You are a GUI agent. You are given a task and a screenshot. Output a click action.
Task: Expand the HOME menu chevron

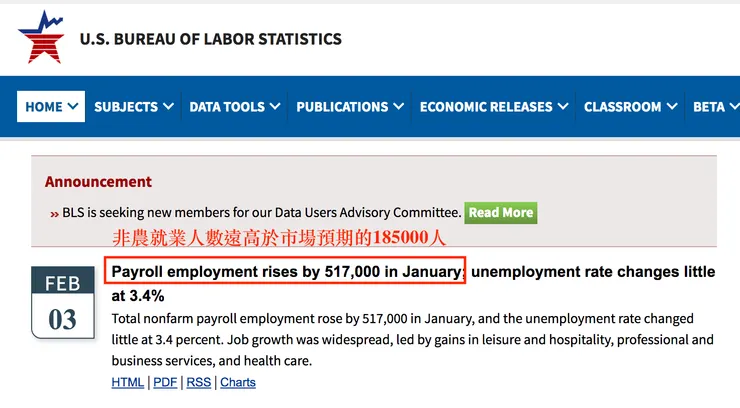coord(74,107)
